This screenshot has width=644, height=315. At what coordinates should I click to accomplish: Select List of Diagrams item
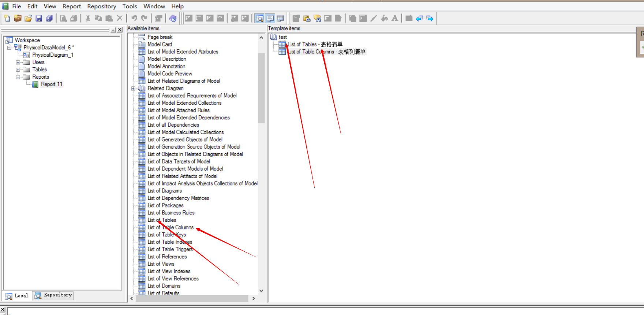(165, 191)
